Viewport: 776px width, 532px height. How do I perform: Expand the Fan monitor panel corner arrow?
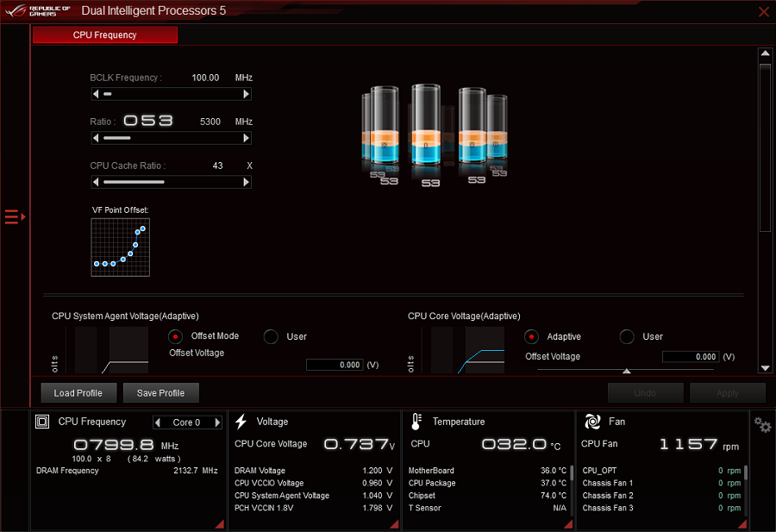point(742,524)
